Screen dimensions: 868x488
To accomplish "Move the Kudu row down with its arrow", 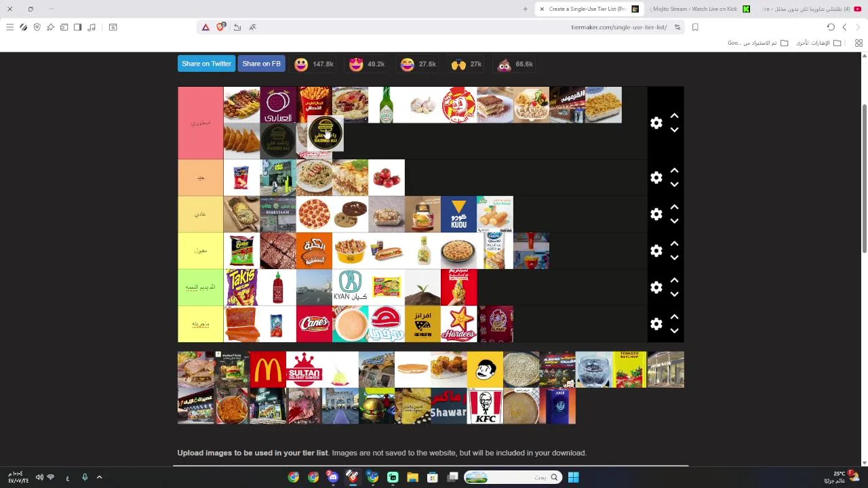I will 674,221.
